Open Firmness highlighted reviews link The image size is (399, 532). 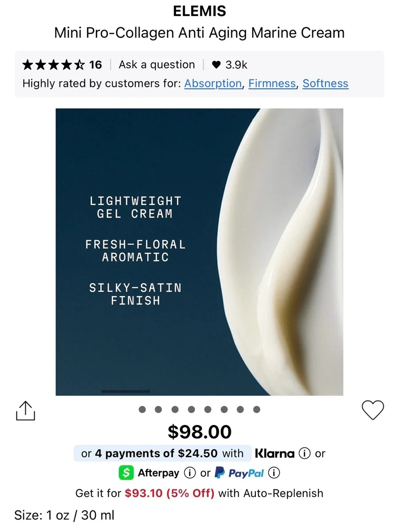[272, 83]
